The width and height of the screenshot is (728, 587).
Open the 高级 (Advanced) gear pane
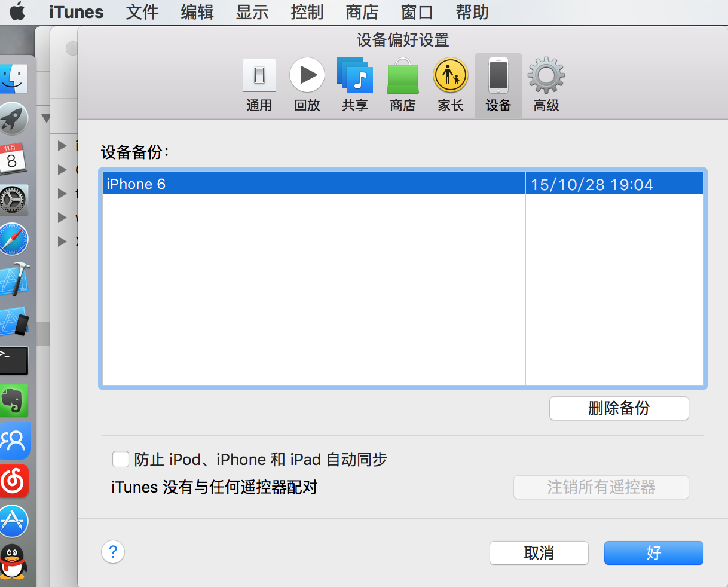coord(546,86)
